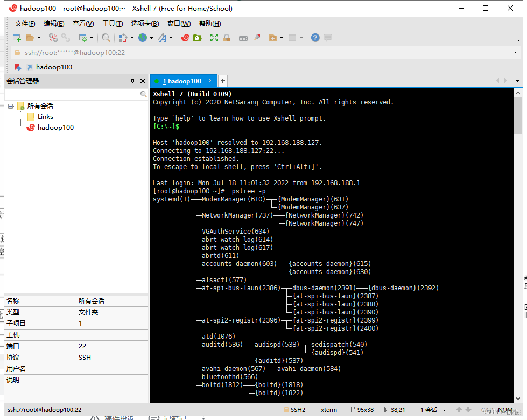
Task: Click the pane layout icon
Action: (292, 38)
